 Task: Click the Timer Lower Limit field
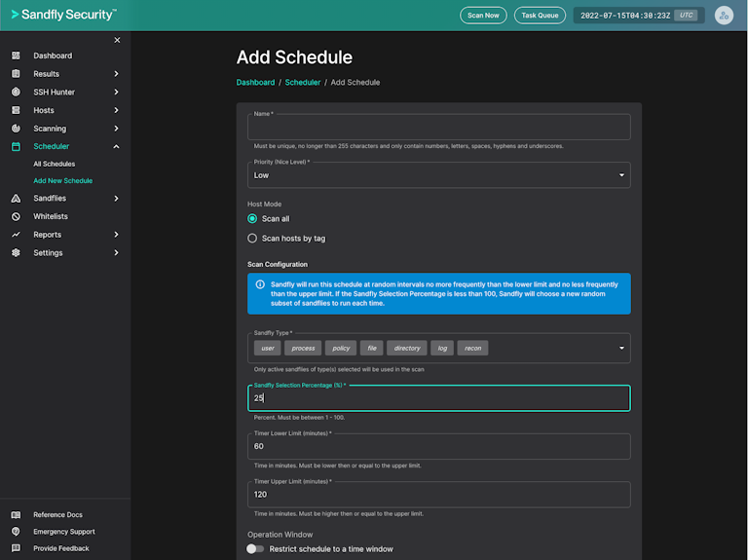coord(439,446)
